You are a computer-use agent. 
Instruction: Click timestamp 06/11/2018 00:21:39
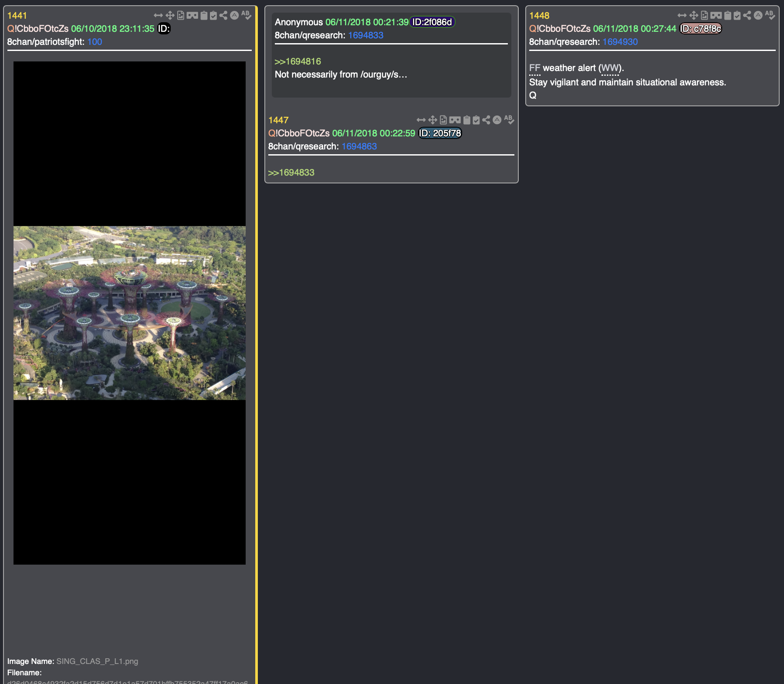coord(367,22)
